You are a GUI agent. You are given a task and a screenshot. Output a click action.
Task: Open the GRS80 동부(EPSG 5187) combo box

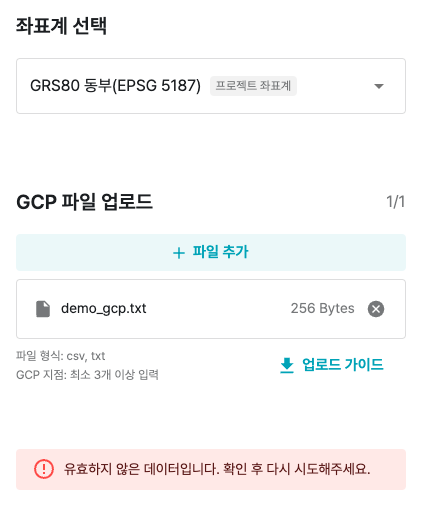point(211,86)
